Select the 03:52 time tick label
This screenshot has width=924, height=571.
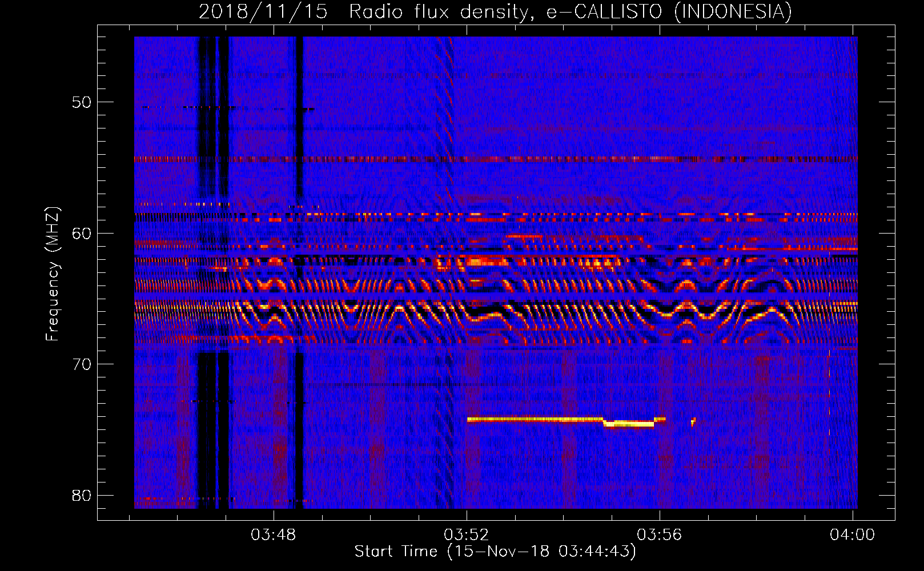tap(467, 535)
